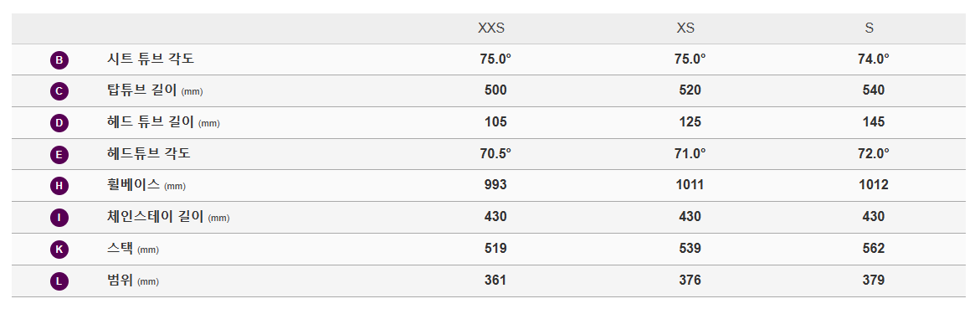Click the purple C badge icon
This screenshot has height=309, width=980.
click(x=59, y=91)
